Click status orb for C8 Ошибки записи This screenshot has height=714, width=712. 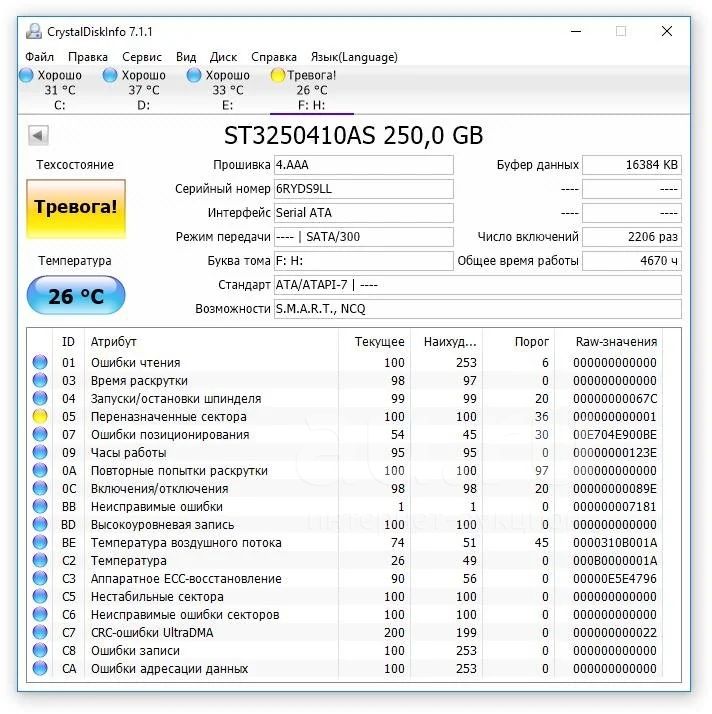(x=40, y=650)
